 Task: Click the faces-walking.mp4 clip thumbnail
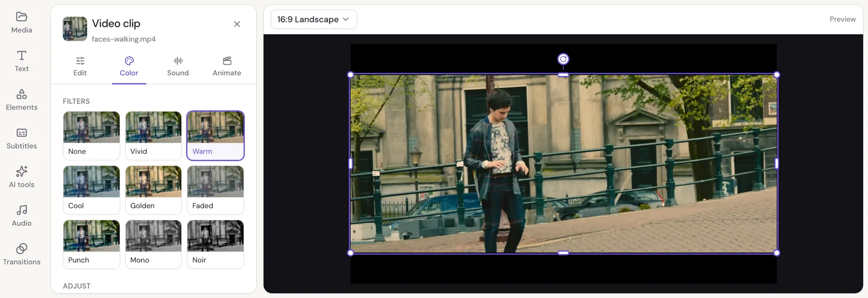75,29
